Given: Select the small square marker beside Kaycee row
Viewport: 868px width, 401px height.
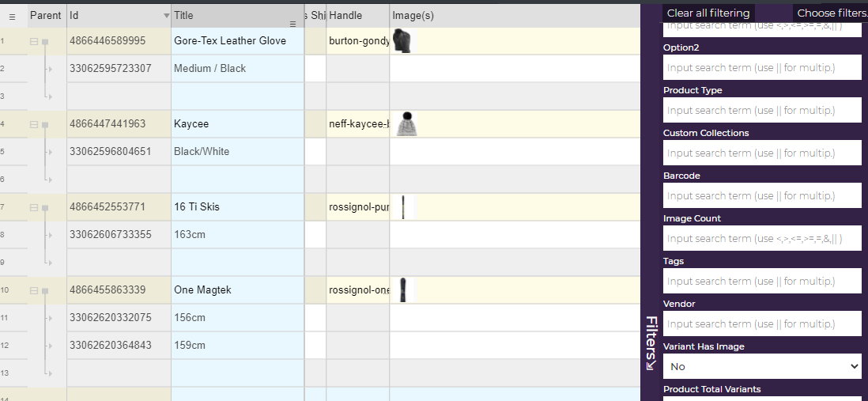Looking at the screenshot, I should 45,124.
